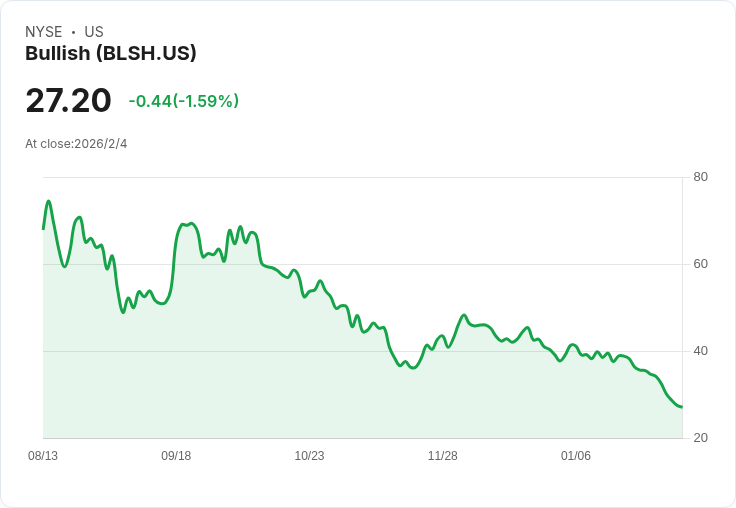736x508 pixels.
Task: Click the 27.20 current price
Action: coord(68,101)
